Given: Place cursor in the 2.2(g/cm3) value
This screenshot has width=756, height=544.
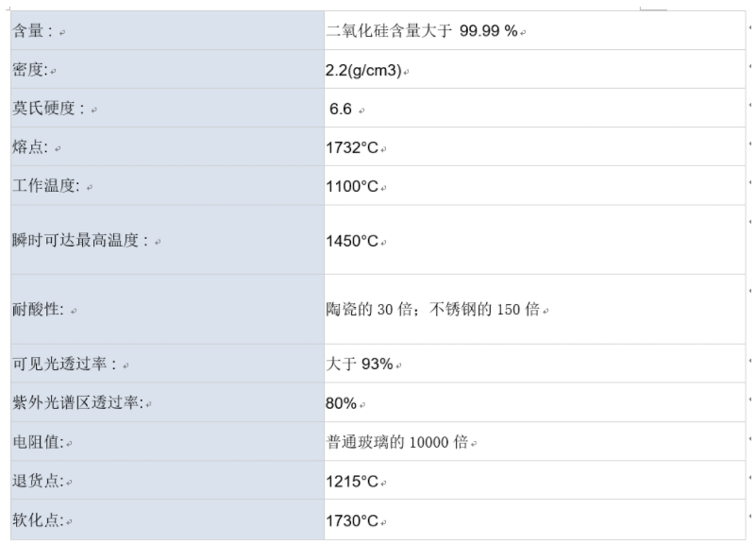Looking at the screenshot, I should pos(363,71).
